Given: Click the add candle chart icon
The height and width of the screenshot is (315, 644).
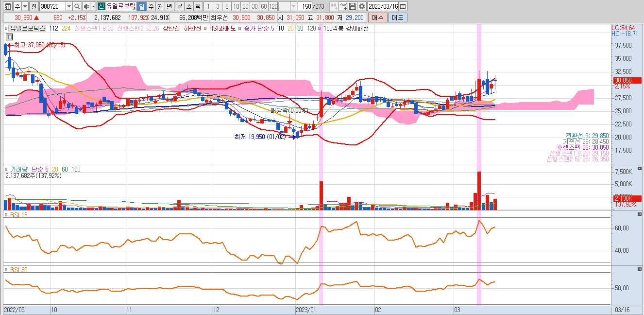Looking at the screenshot, I should point(334,6).
